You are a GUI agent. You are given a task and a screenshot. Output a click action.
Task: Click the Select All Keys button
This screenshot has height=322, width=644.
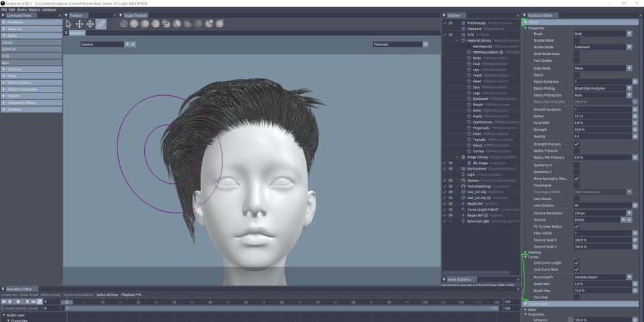[x=109, y=294]
